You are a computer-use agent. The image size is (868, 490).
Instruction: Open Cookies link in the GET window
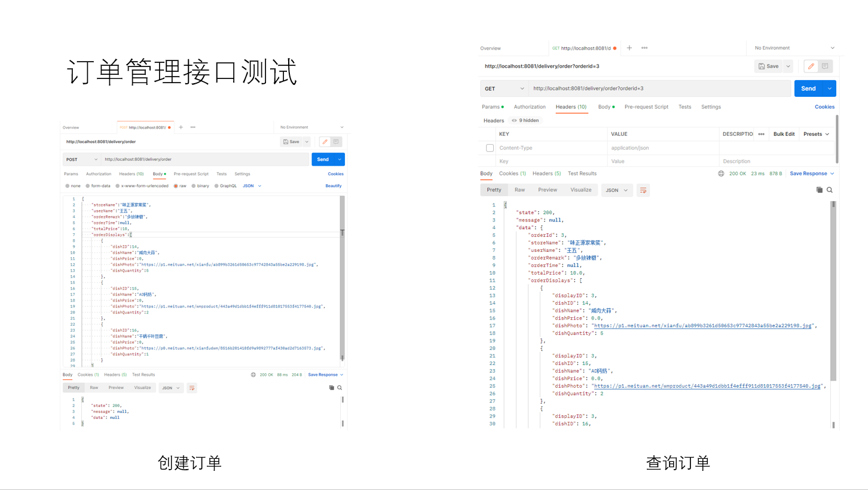tap(824, 107)
